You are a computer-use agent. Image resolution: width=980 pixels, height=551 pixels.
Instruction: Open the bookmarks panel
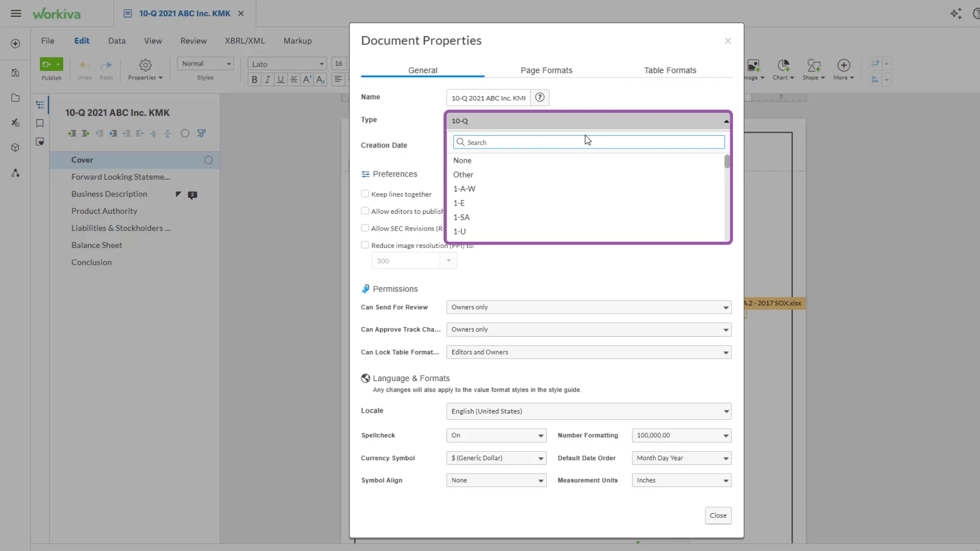coord(40,123)
